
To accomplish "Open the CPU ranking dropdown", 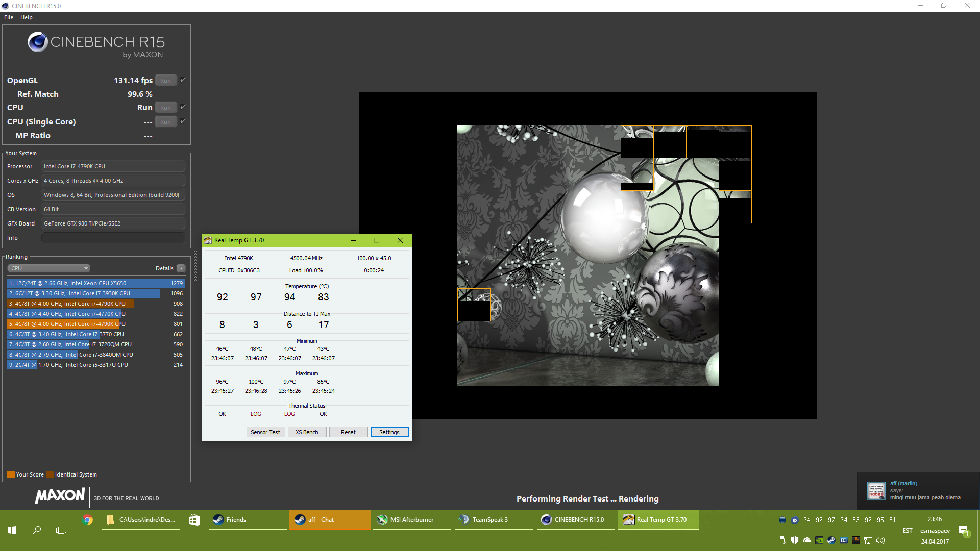I will point(49,268).
